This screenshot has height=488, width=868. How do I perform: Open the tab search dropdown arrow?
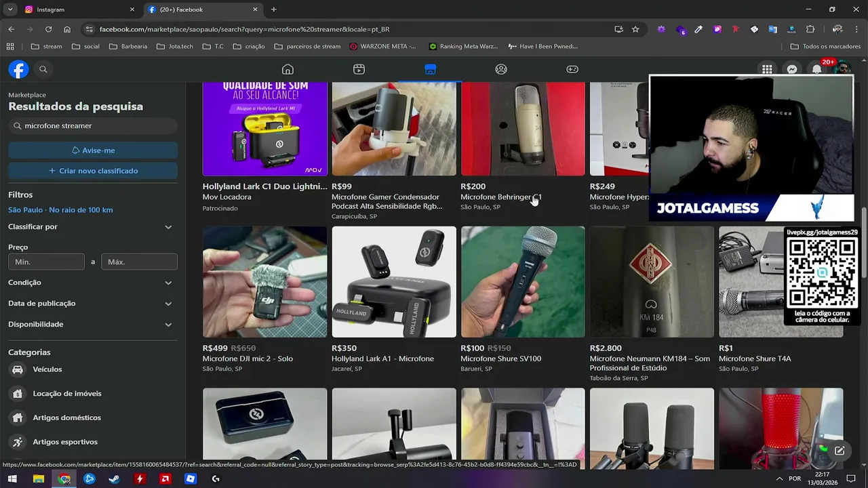[x=10, y=9]
